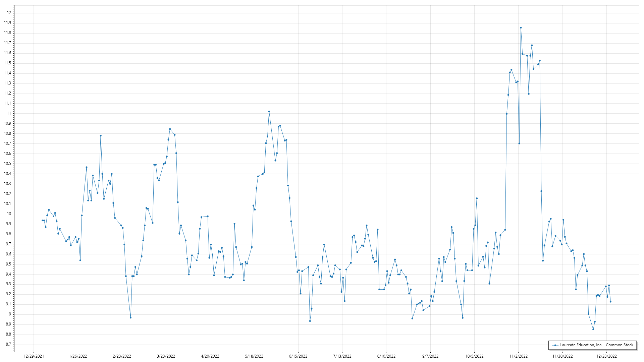The height and width of the screenshot is (362, 644).
Task: Click the 11 y-axis tick label
Action: pyautogui.click(x=9, y=113)
